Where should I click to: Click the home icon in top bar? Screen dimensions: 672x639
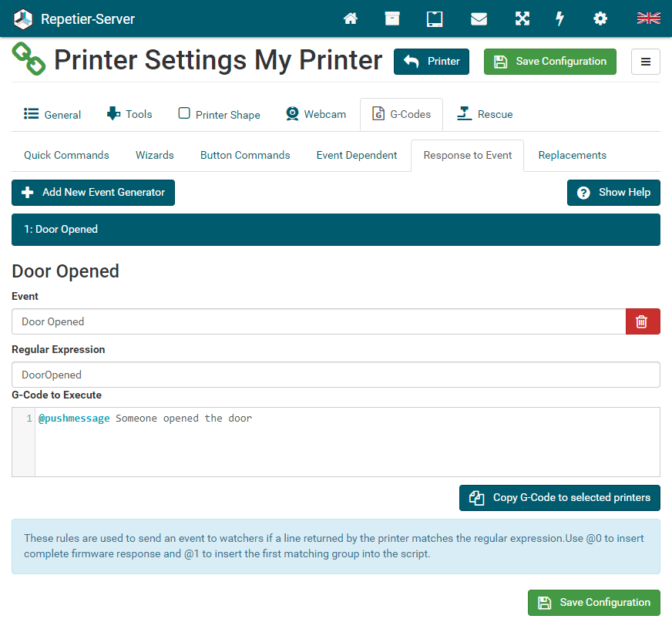pyautogui.click(x=351, y=18)
